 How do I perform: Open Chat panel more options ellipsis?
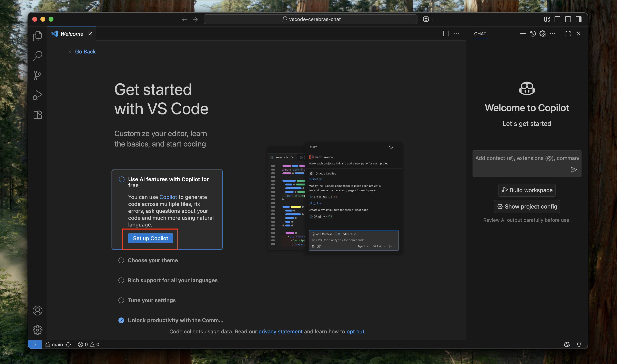click(x=553, y=34)
